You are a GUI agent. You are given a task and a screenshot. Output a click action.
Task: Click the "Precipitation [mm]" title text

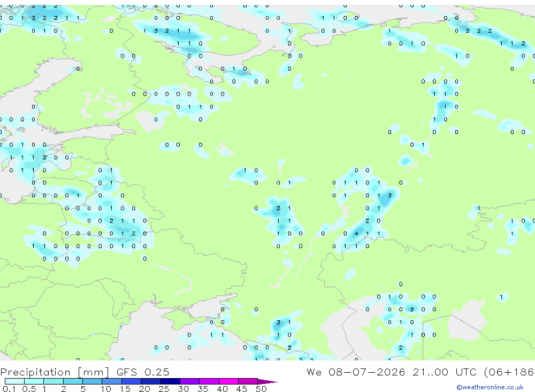54,372
